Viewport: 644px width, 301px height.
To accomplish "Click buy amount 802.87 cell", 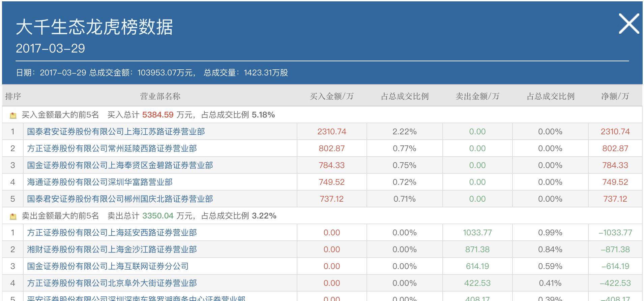I will coord(332,148).
